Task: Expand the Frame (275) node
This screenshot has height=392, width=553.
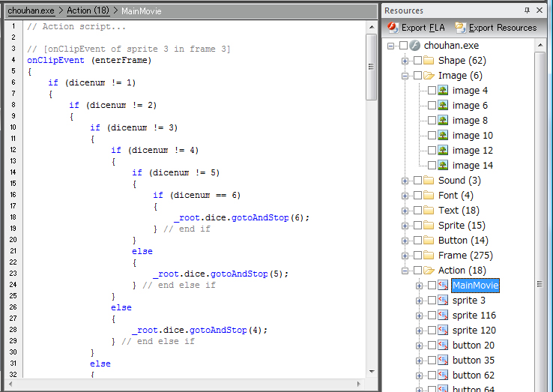Action: pyautogui.click(x=405, y=256)
